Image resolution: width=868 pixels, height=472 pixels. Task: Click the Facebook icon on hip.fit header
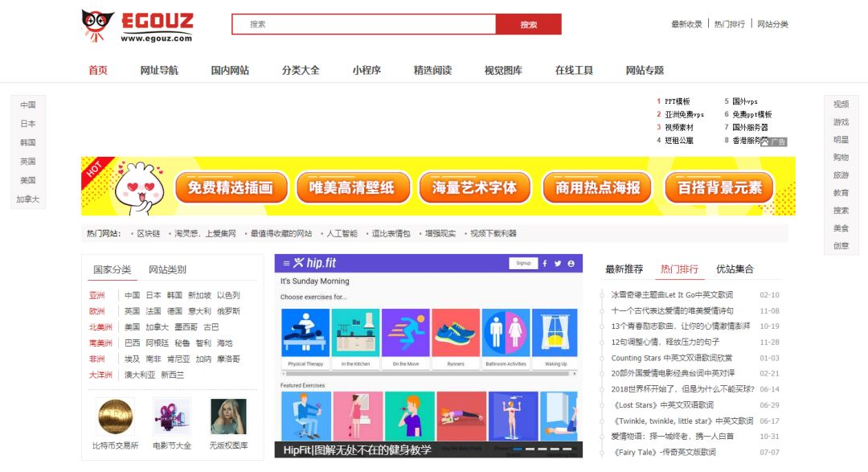click(545, 263)
